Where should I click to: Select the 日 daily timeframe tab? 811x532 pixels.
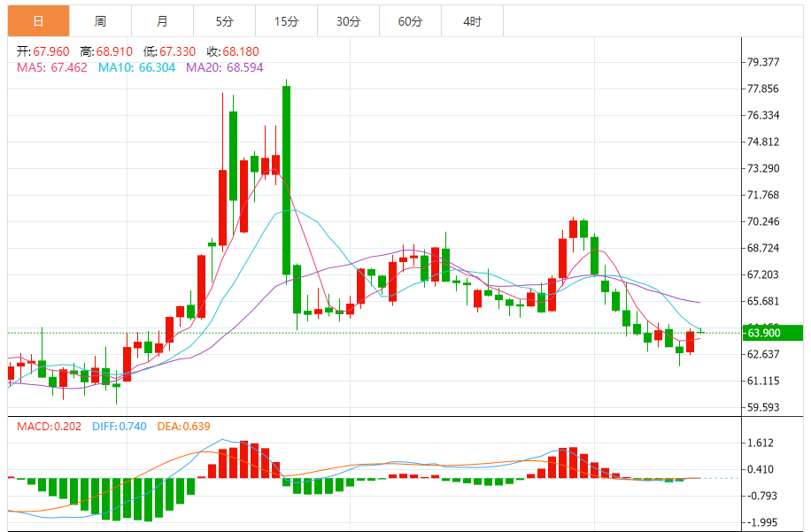pyautogui.click(x=38, y=21)
